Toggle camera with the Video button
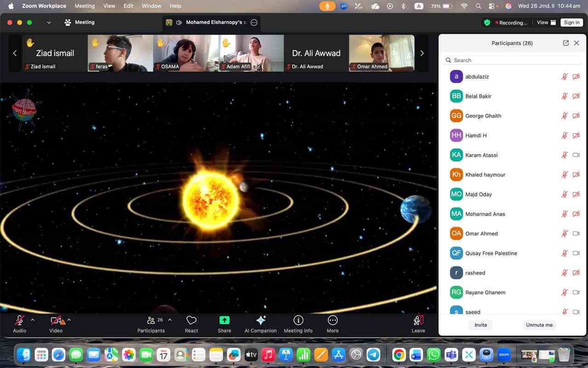588x368 pixels. pyautogui.click(x=56, y=321)
